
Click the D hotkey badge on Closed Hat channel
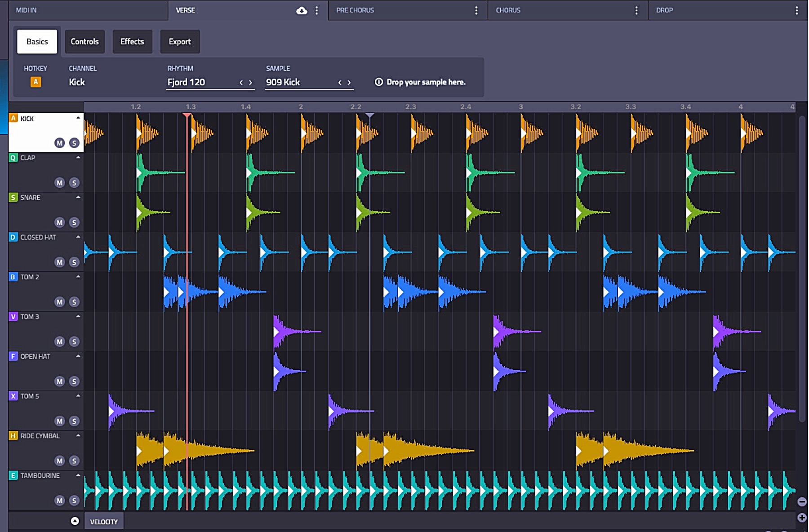[13, 237]
